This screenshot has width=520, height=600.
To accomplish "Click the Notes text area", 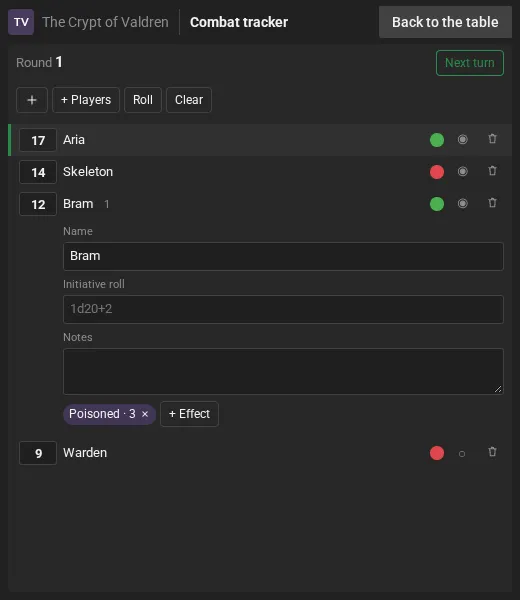I will pyautogui.click(x=283, y=371).
